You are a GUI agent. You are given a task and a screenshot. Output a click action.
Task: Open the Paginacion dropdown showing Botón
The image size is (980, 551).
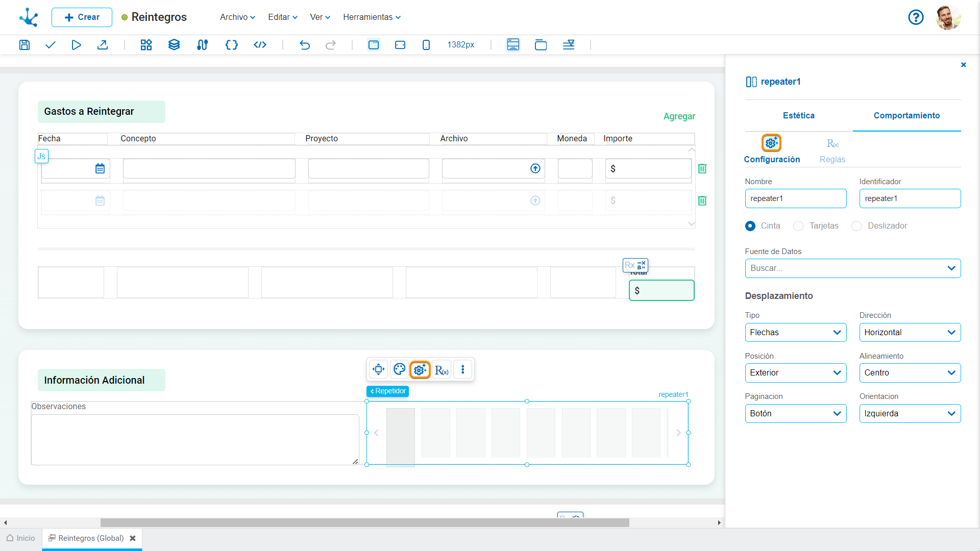796,414
